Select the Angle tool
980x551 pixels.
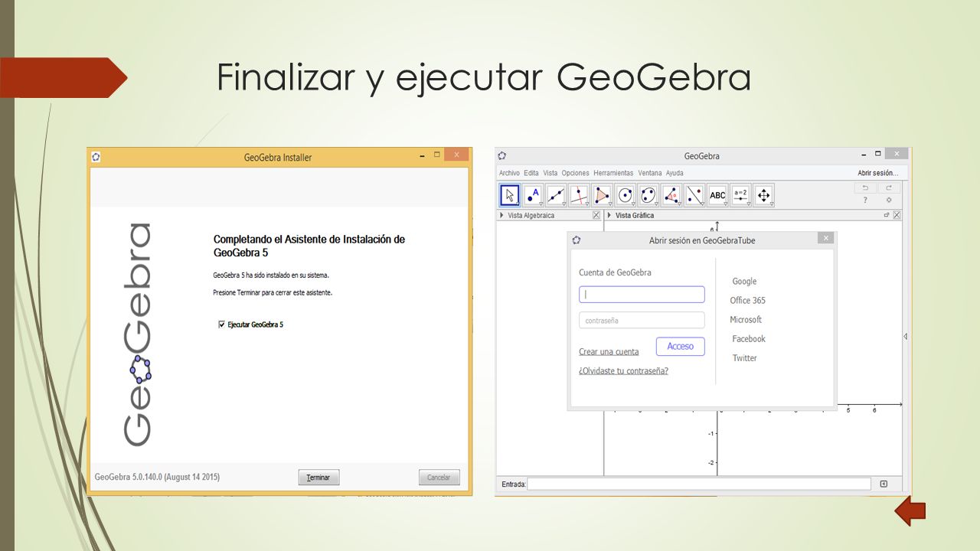(671, 195)
